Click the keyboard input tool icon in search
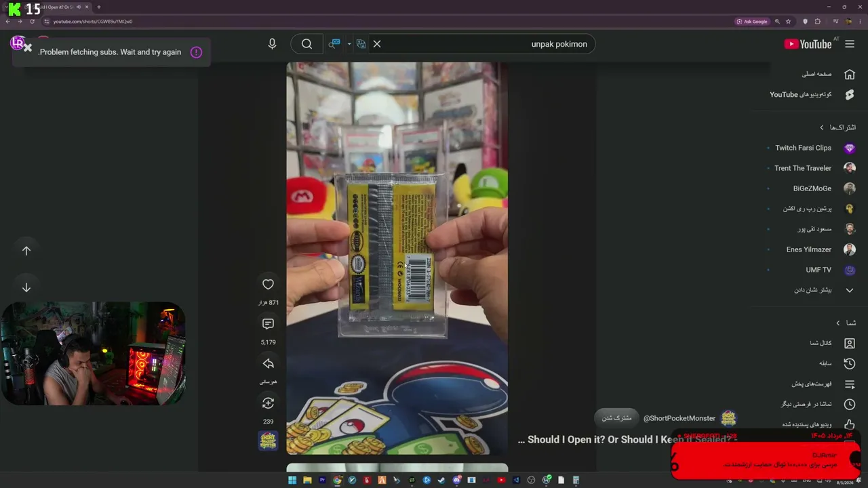Screen dimensions: 868x488 click(x=334, y=44)
